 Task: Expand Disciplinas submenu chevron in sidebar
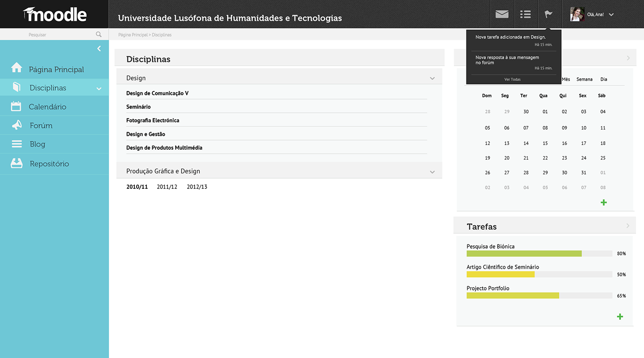pyautogui.click(x=99, y=89)
